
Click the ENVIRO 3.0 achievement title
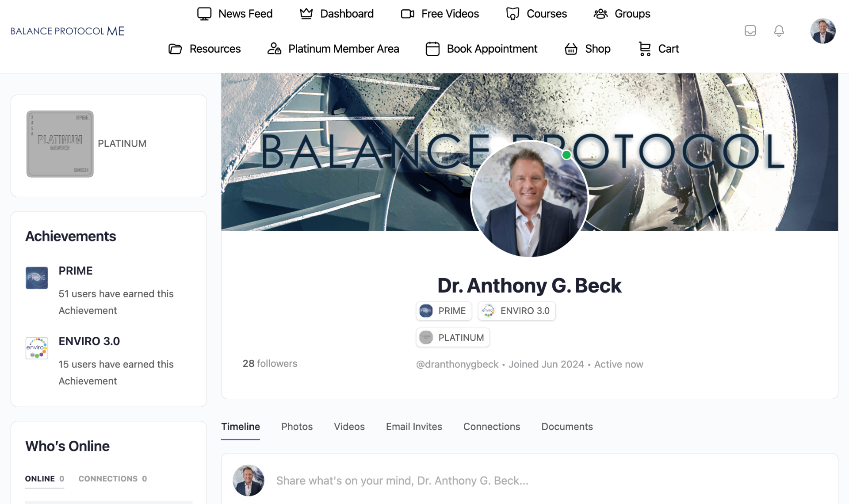(89, 341)
